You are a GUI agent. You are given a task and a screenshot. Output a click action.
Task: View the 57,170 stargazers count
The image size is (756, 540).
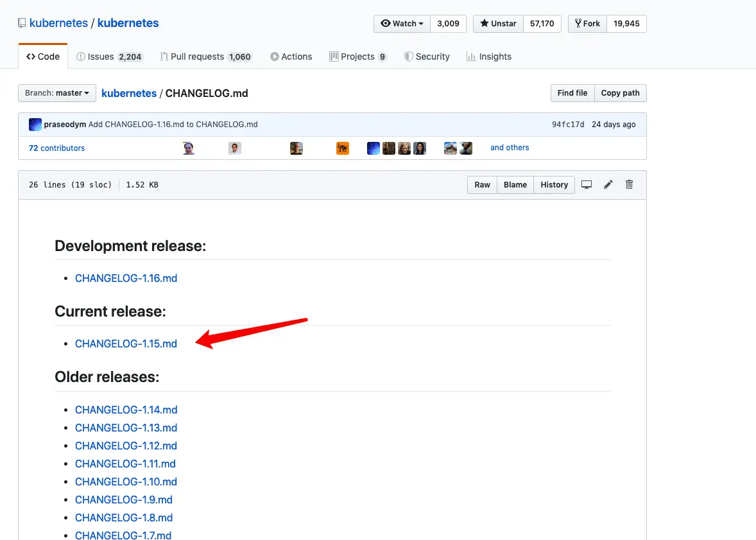point(542,24)
